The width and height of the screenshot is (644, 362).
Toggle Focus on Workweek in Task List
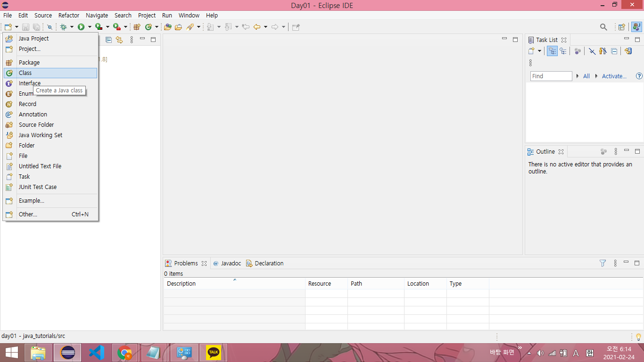pyautogui.click(x=578, y=51)
